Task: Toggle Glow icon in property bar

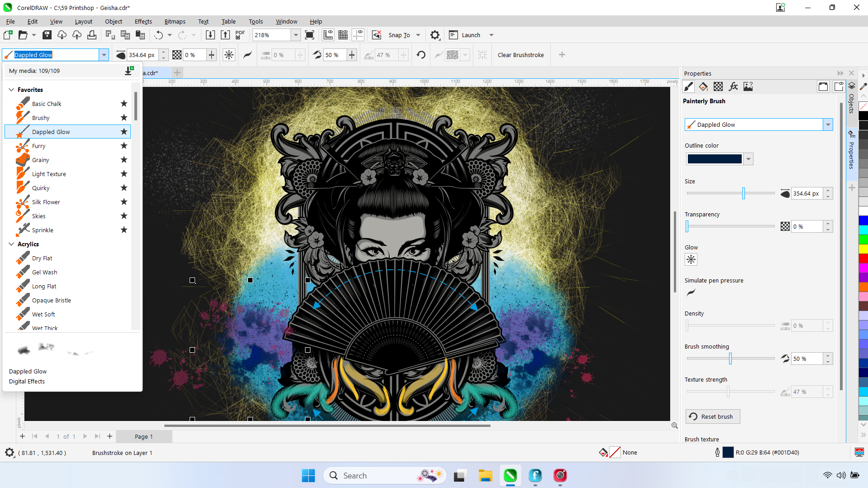Action: pyautogui.click(x=229, y=55)
